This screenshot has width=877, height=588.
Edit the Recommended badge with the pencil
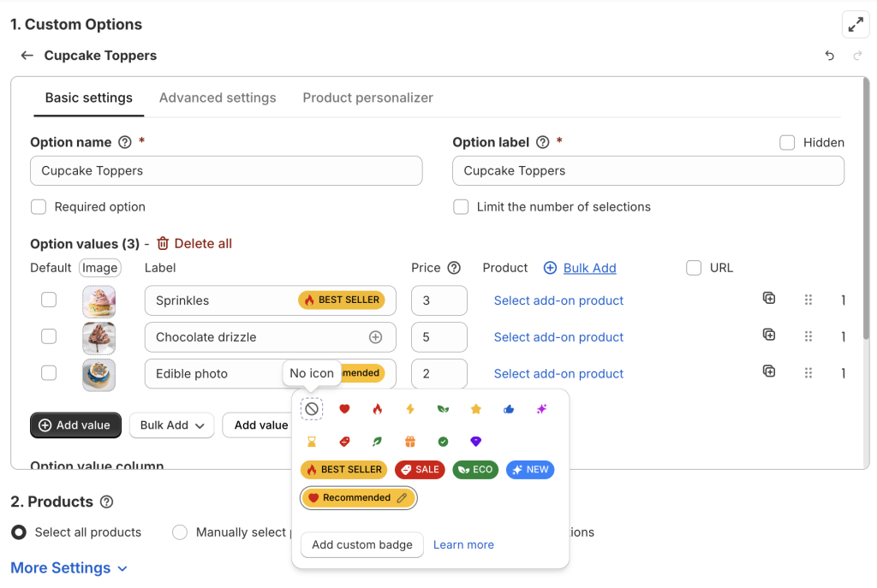point(402,498)
